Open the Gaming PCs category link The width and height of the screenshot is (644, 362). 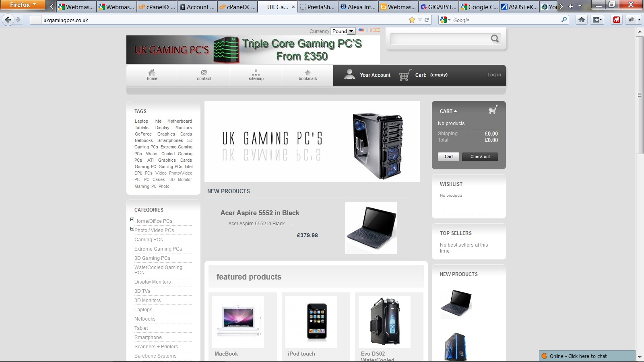(x=149, y=240)
